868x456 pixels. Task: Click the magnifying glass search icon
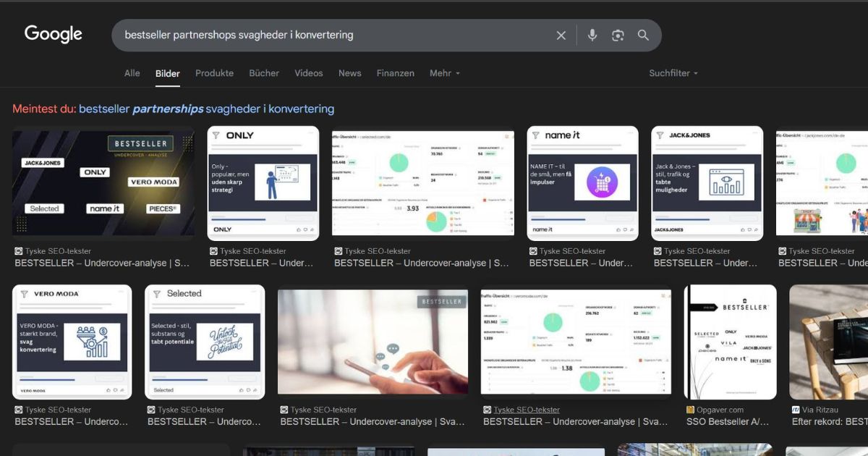[643, 35]
